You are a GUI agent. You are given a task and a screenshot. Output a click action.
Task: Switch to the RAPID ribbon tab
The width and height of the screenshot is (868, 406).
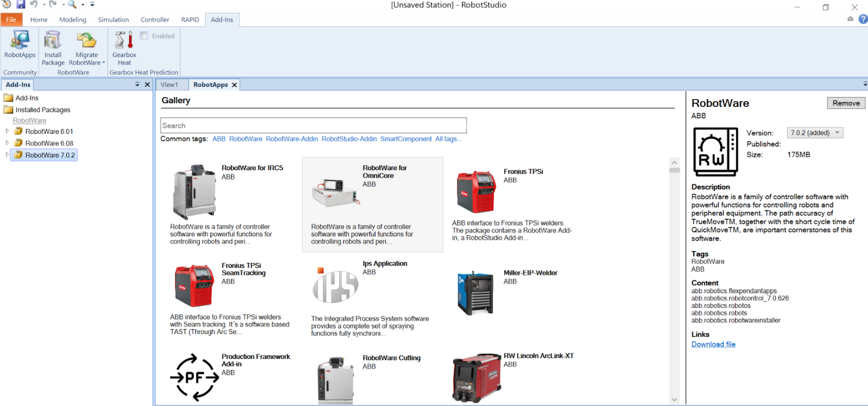[x=190, y=20]
